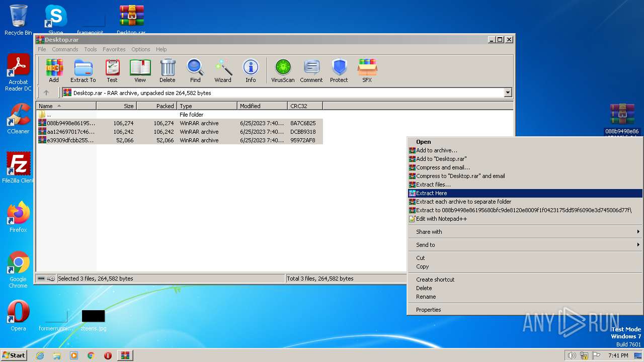Screen dimensions: 644x362
Task: Click the Add toolbar icon in WinRAR
Action: pos(54,70)
